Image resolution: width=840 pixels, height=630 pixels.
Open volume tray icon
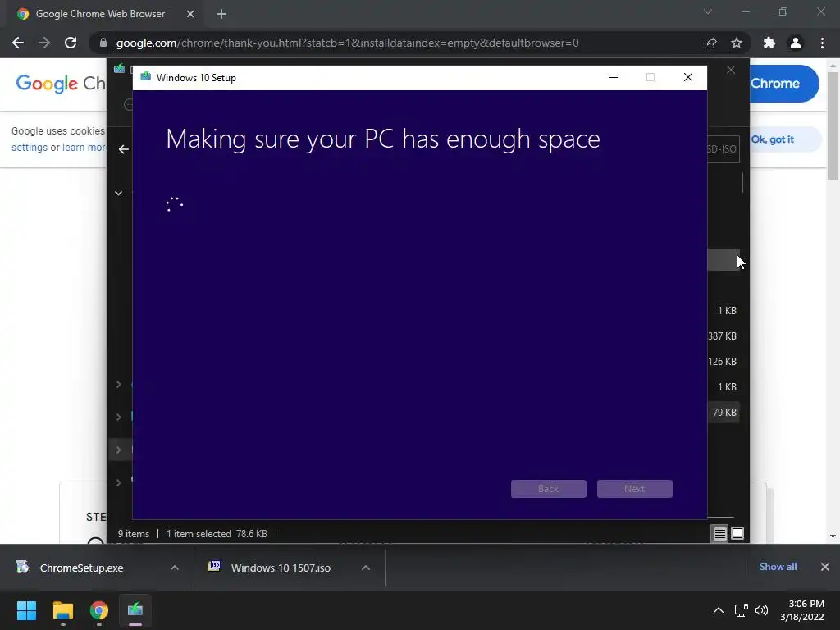point(760,610)
